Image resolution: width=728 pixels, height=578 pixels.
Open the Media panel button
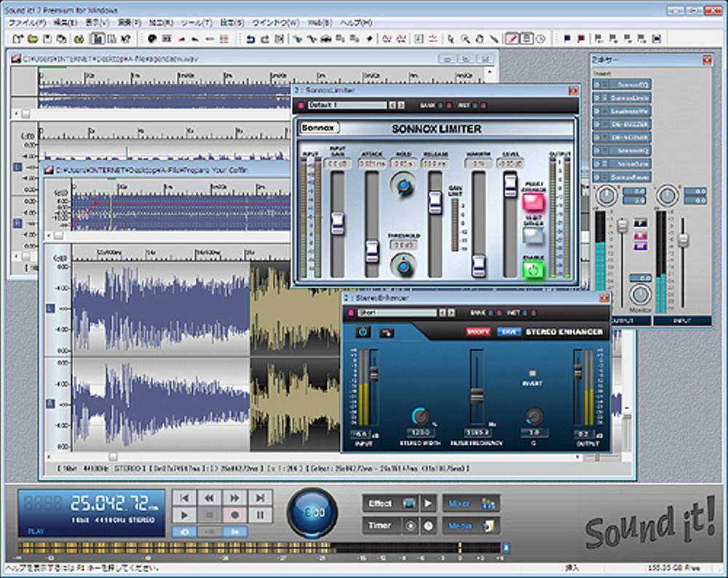[471, 526]
